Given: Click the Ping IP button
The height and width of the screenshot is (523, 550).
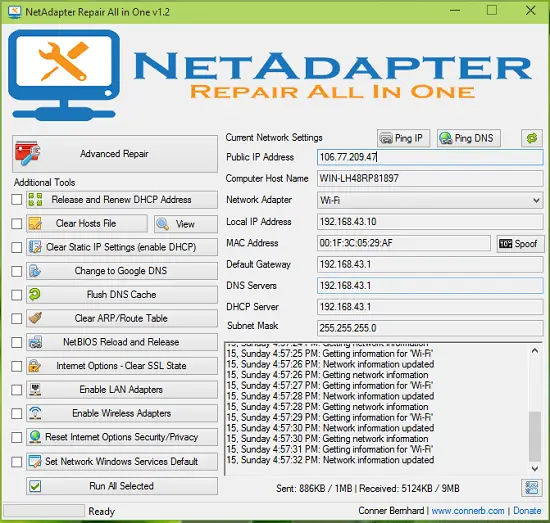Looking at the screenshot, I should [403, 138].
